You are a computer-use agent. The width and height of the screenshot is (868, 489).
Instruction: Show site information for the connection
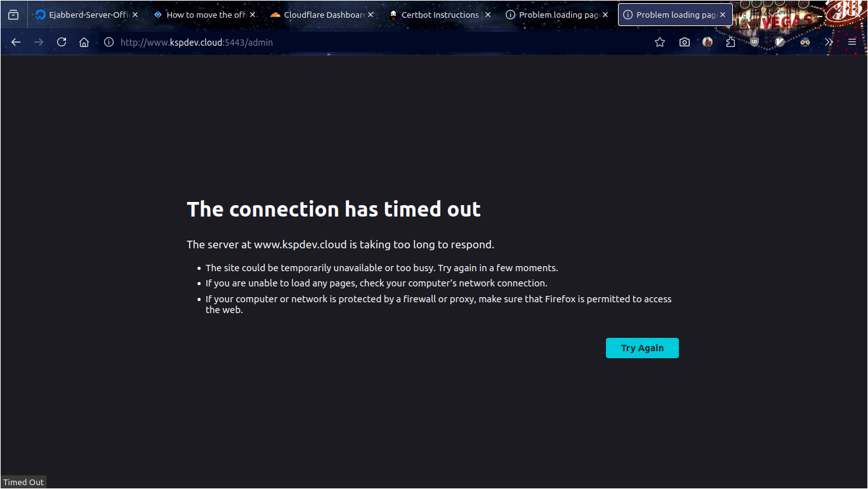pos(109,42)
